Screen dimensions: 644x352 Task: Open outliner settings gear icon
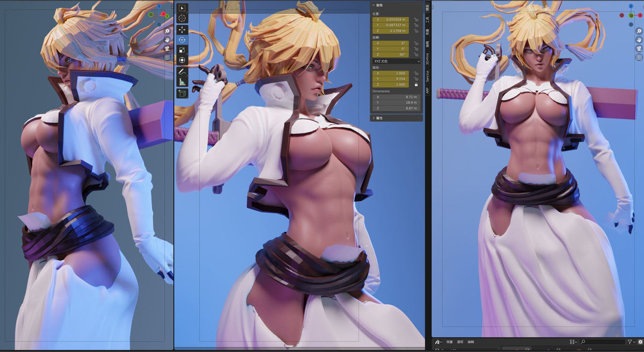(x=641, y=342)
